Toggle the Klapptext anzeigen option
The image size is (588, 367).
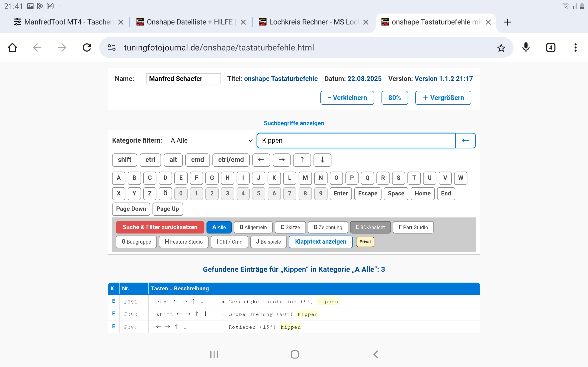pyautogui.click(x=320, y=242)
